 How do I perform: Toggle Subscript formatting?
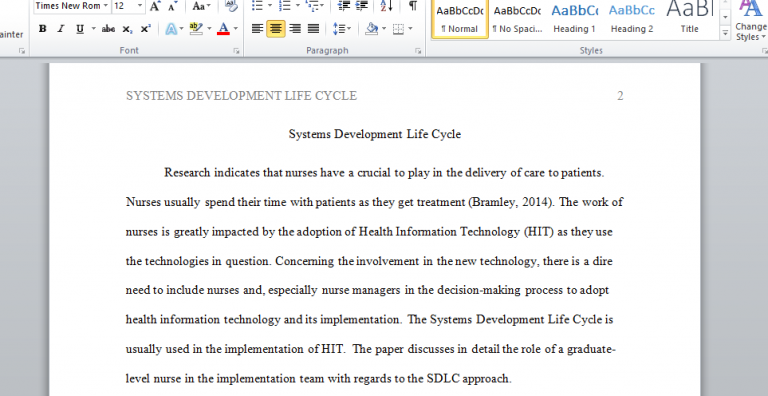[127, 29]
